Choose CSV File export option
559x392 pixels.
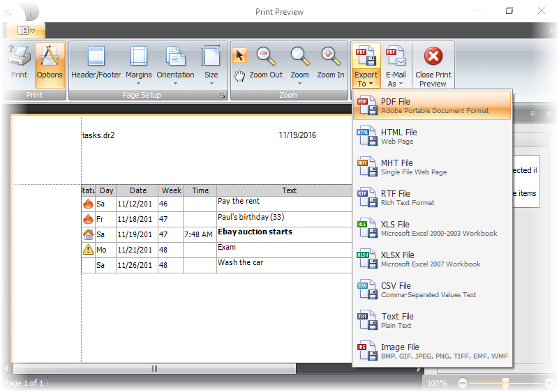coord(432,289)
